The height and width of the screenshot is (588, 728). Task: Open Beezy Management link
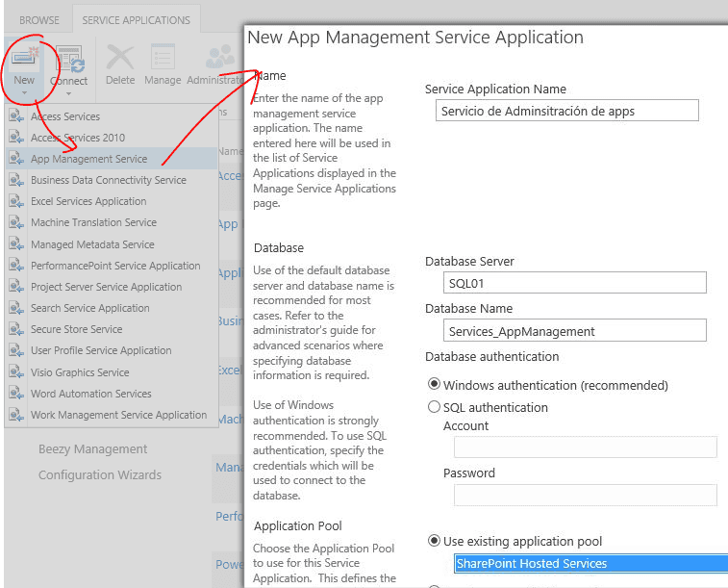pos(92,448)
